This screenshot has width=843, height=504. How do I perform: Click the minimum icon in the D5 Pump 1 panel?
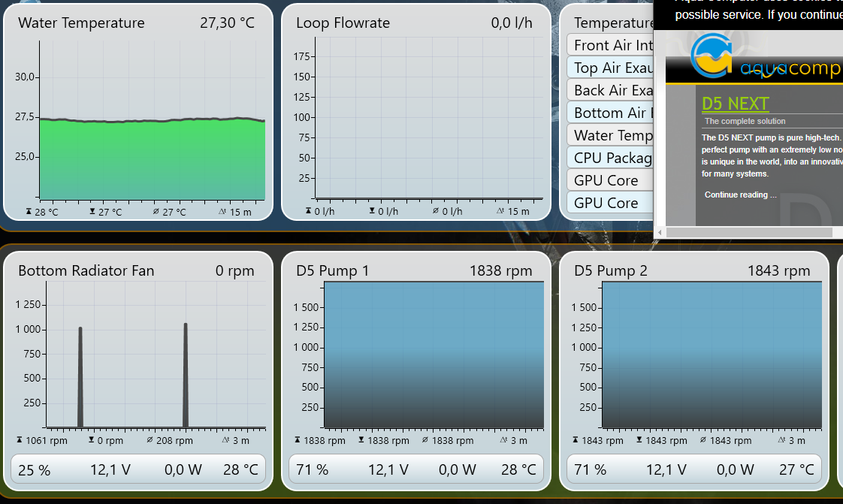coord(361,439)
